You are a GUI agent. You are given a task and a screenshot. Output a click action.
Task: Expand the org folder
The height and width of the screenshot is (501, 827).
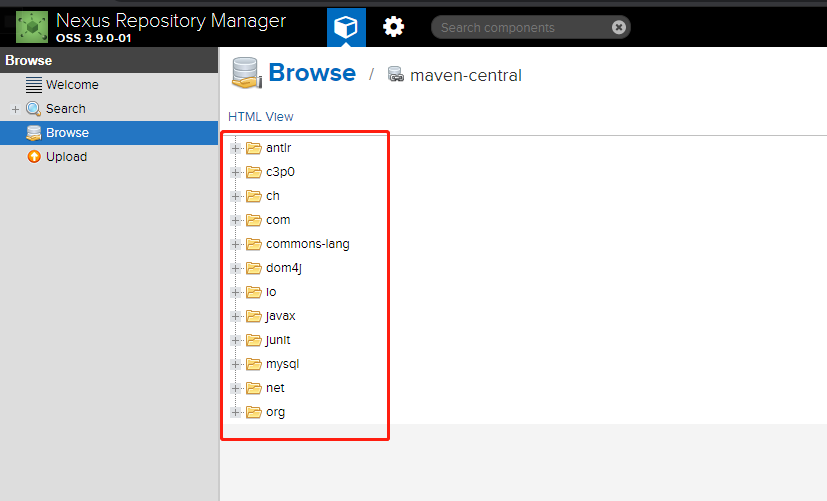pos(236,412)
